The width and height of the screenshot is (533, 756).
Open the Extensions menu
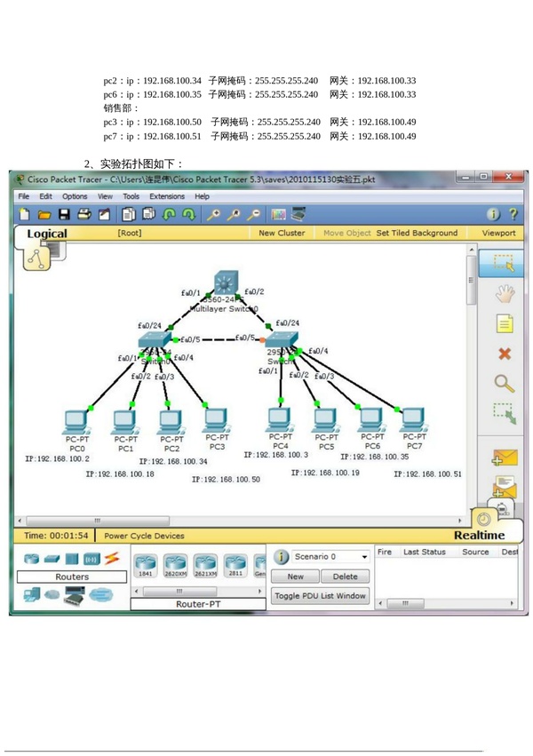pos(167,196)
